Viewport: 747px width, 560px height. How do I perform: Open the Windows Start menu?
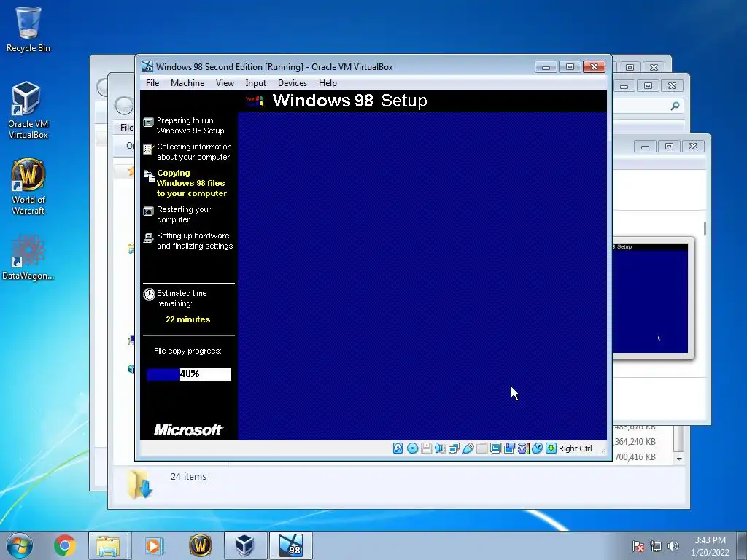pyautogui.click(x=20, y=545)
